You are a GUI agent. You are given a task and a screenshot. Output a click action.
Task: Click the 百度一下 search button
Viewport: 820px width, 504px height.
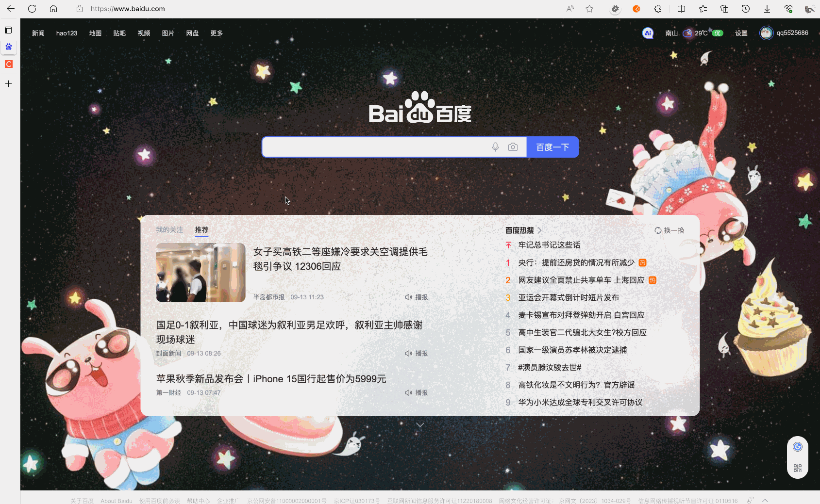[552, 146]
